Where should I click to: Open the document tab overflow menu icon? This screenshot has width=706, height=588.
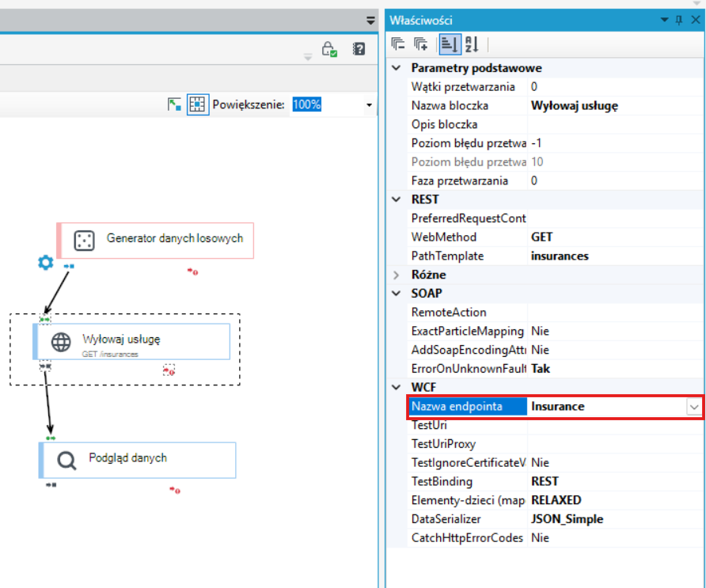pyautogui.click(x=370, y=21)
